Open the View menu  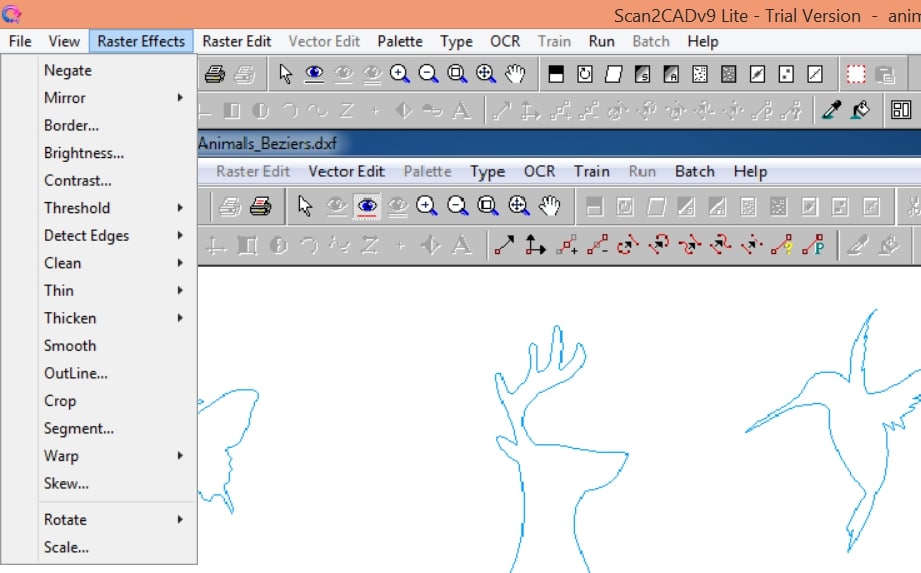[x=64, y=42]
